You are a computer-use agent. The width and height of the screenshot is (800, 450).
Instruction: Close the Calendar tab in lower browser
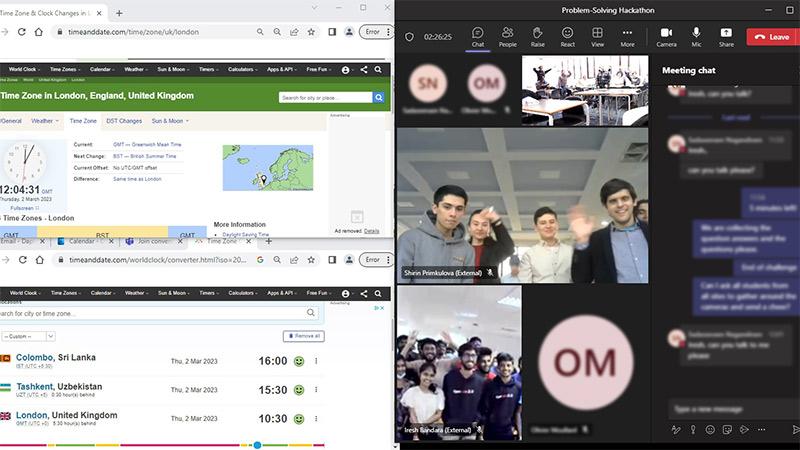(x=111, y=241)
